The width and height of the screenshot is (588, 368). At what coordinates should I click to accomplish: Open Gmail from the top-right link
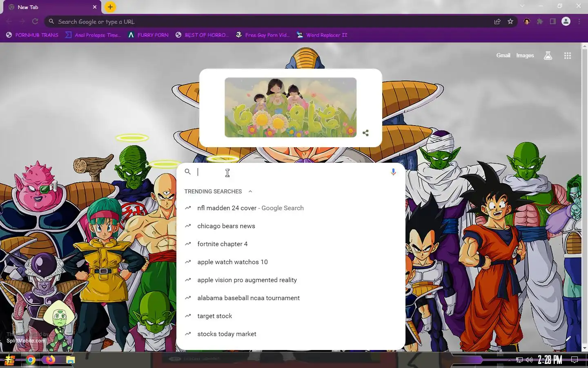[503, 55]
